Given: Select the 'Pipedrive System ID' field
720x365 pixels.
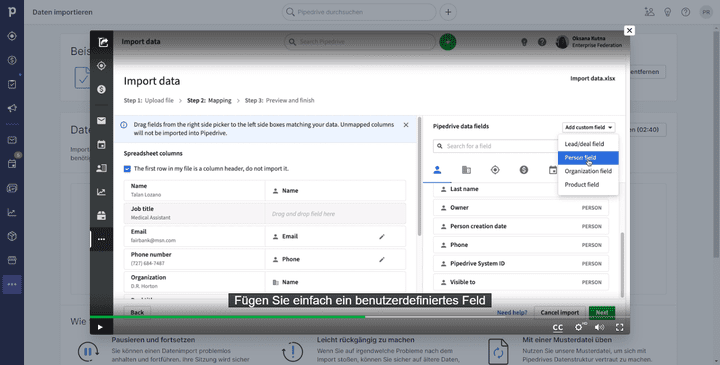Looking at the screenshot, I should pyautogui.click(x=521, y=264).
